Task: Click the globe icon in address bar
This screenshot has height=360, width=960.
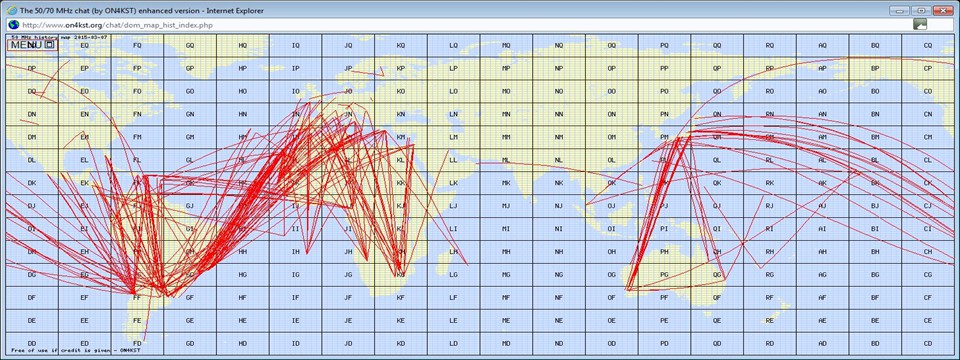Action: (12, 24)
